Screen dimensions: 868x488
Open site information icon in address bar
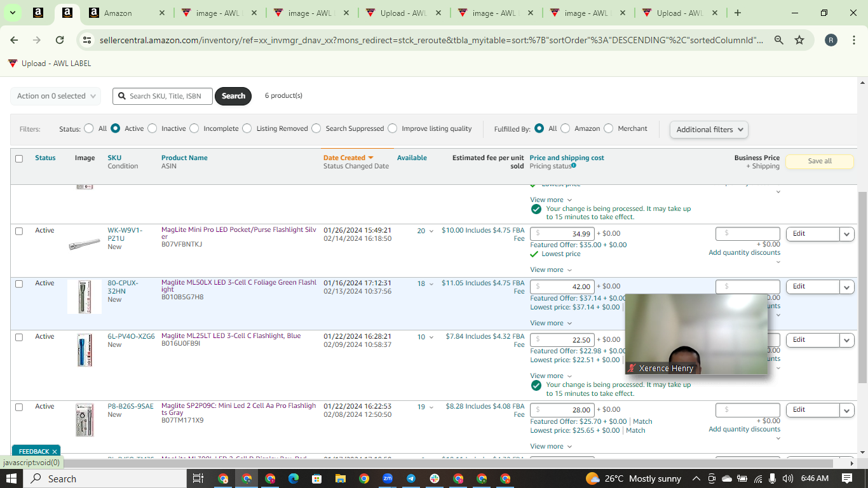tap(87, 40)
